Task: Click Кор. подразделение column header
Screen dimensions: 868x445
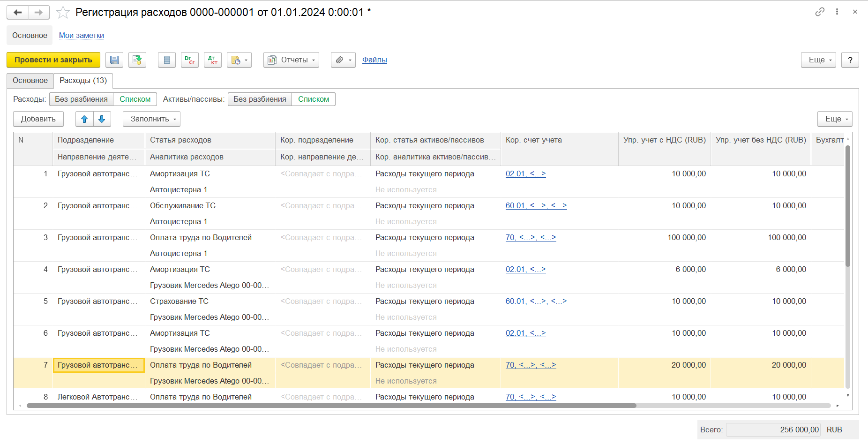Action: (x=322, y=140)
